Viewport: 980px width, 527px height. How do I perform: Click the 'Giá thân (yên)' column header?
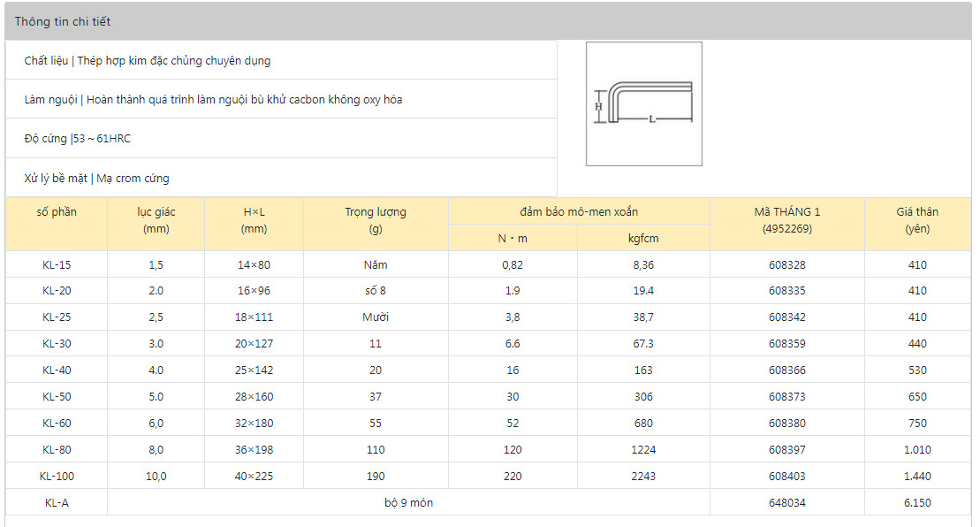(917, 220)
